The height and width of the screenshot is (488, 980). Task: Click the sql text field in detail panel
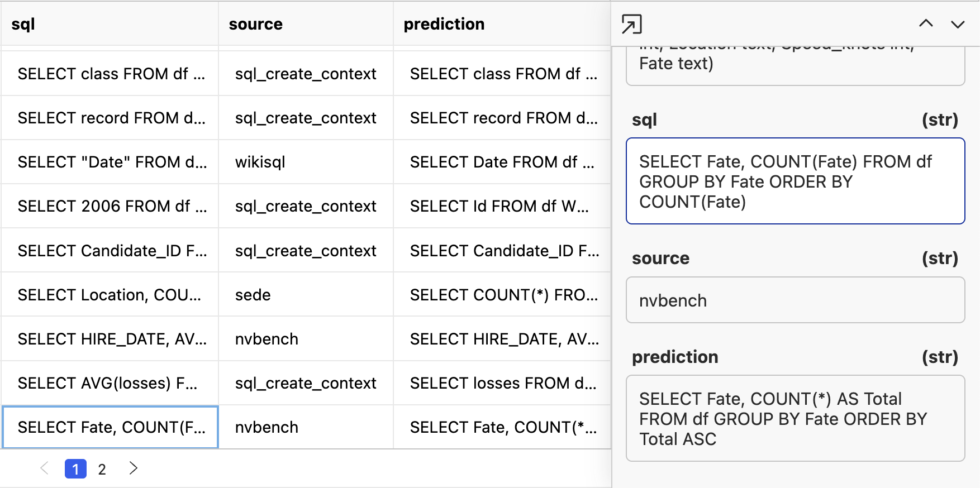click(795, 181)
